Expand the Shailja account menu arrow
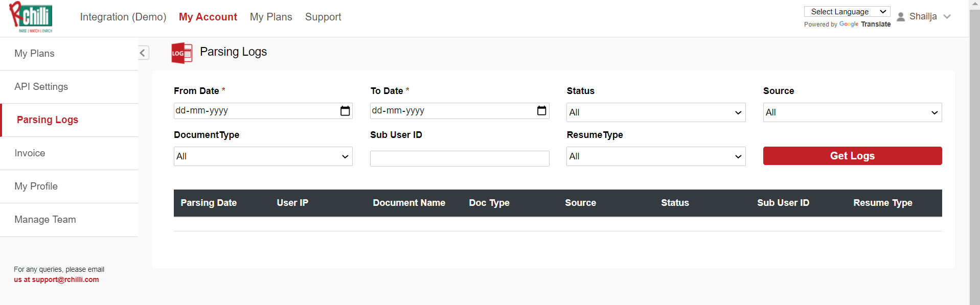This screenshot has width=980, height=305. click(947, 17)
